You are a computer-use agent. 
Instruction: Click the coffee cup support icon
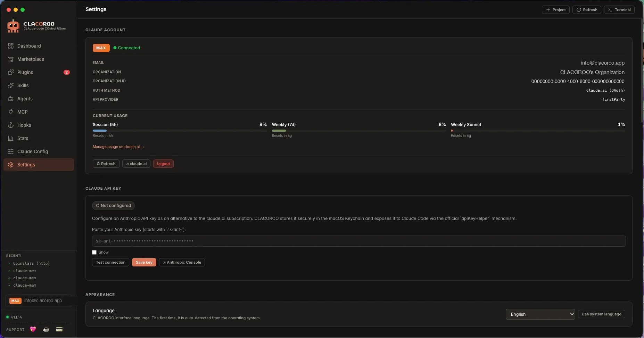46,329
